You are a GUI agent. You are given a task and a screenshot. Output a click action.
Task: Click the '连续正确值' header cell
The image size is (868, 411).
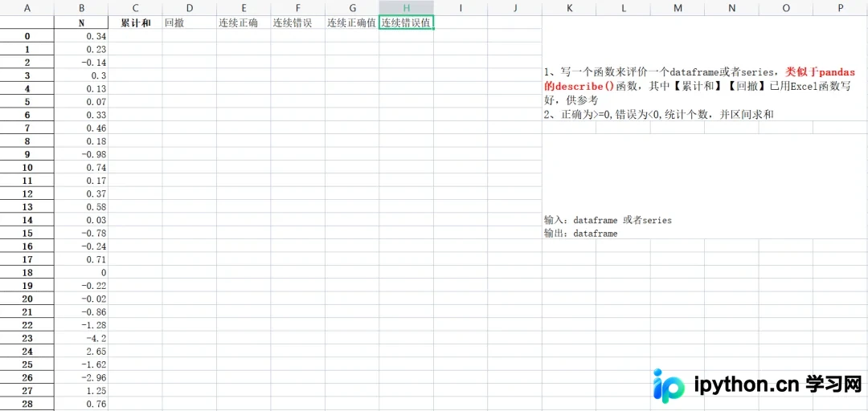coord(352,22)
